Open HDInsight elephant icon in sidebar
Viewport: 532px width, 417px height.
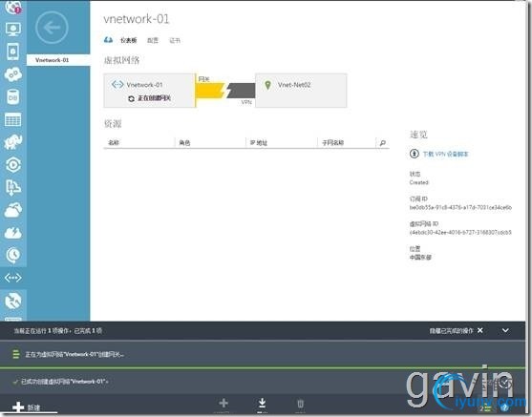[x=12, y=142]
